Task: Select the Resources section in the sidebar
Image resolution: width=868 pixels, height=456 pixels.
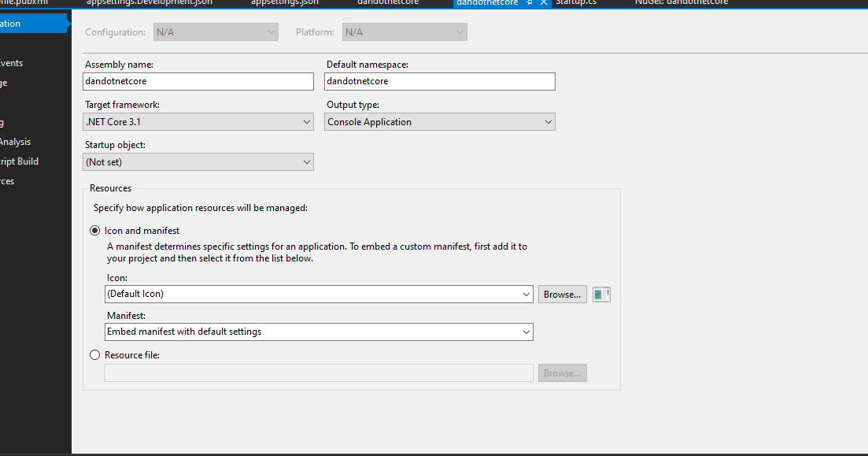Action: (x=8, y=181)
